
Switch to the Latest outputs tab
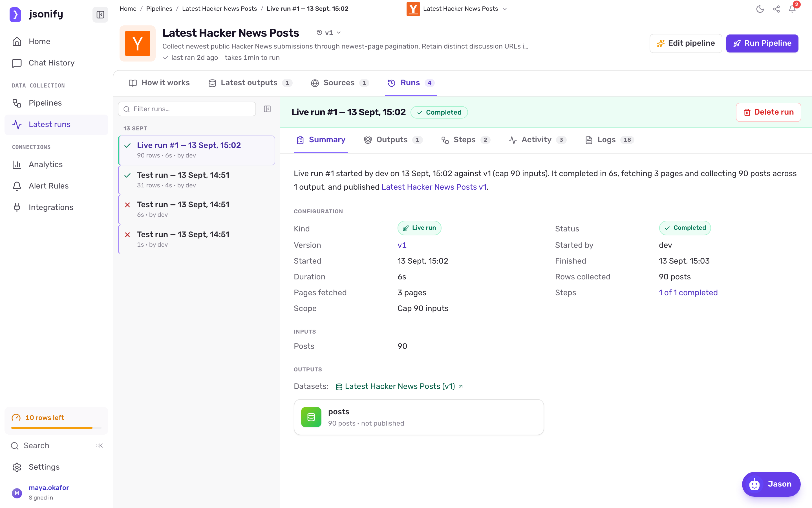point(250,83)
